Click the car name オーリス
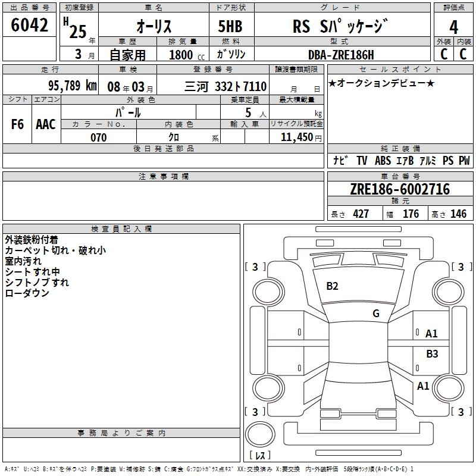This screenshot has height=476, width=476. [x=154, y=26]
